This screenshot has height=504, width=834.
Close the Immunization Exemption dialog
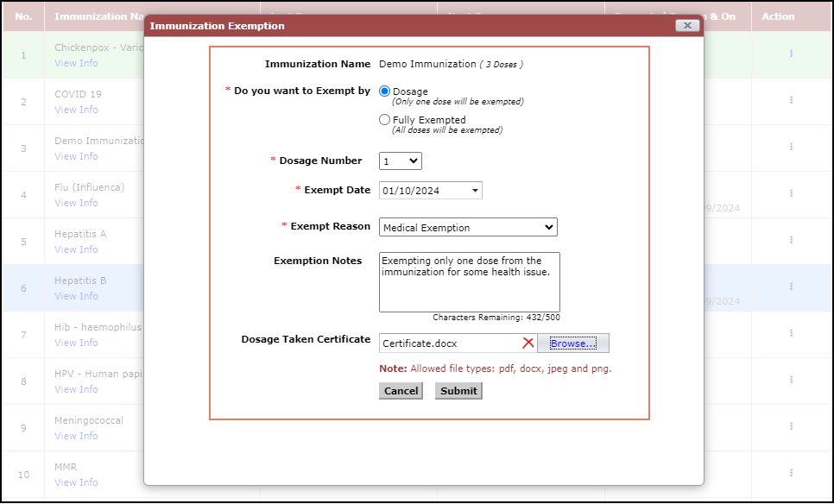[687, 26]
